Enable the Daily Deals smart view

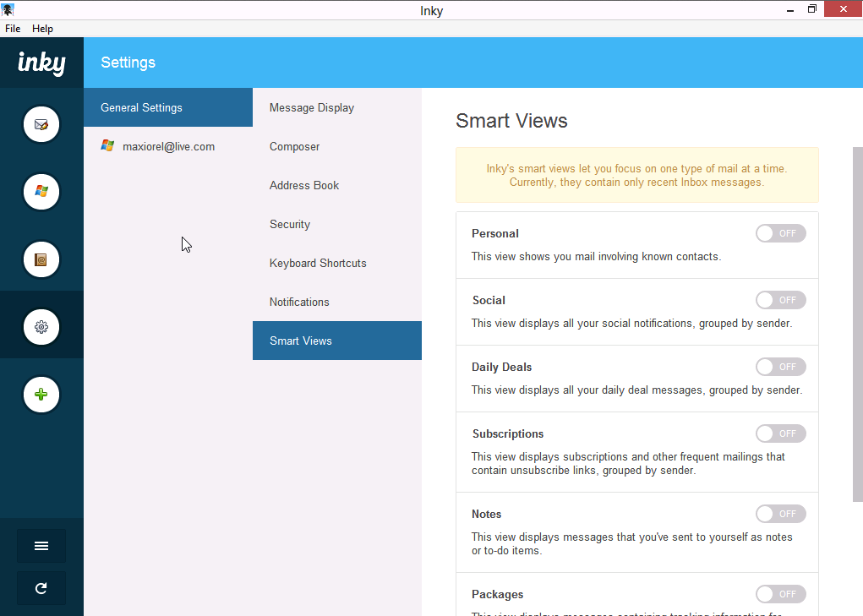click(780, 367)
